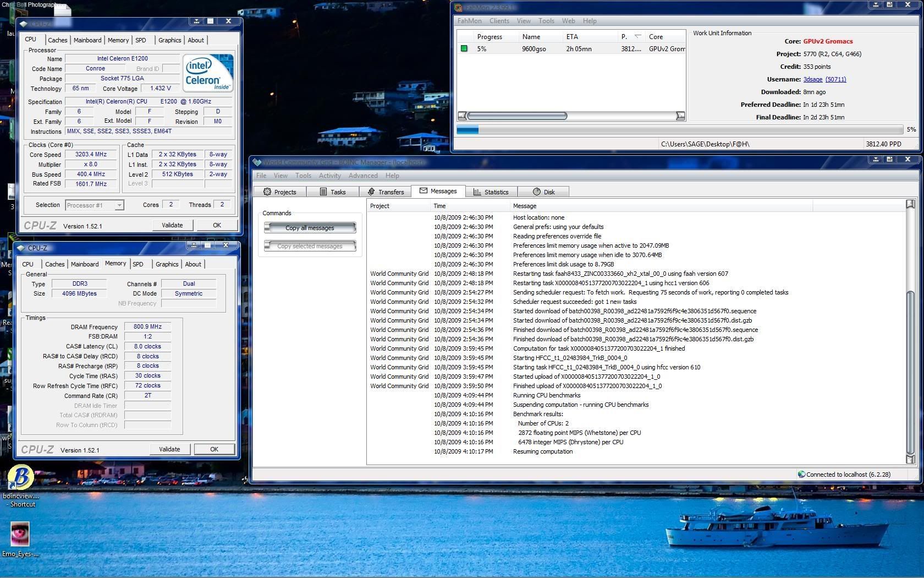
Task: Open Tools menu in FahMon
Action: (546, 21)
